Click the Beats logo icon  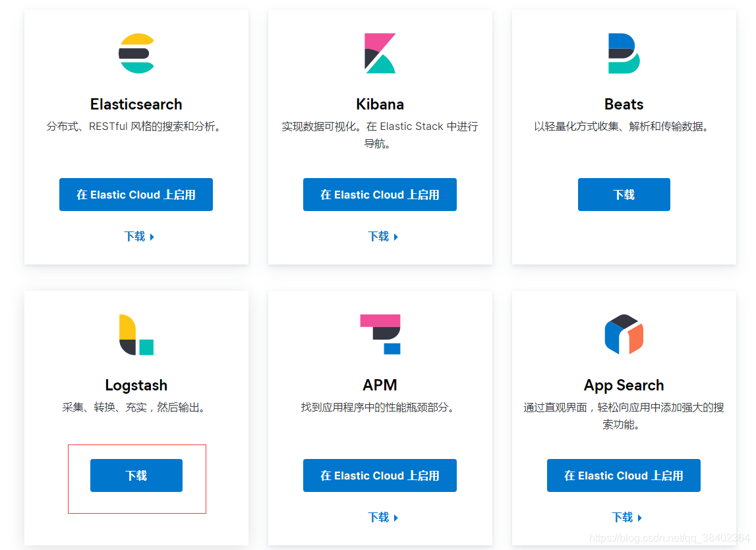point(624,52)
